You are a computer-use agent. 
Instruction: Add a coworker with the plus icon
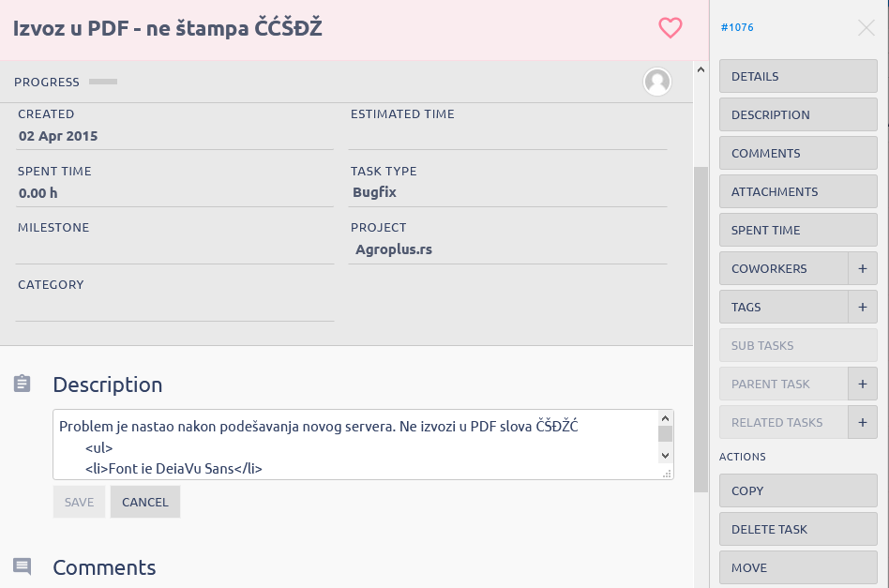pyautogui.click(x=862, y=268)
